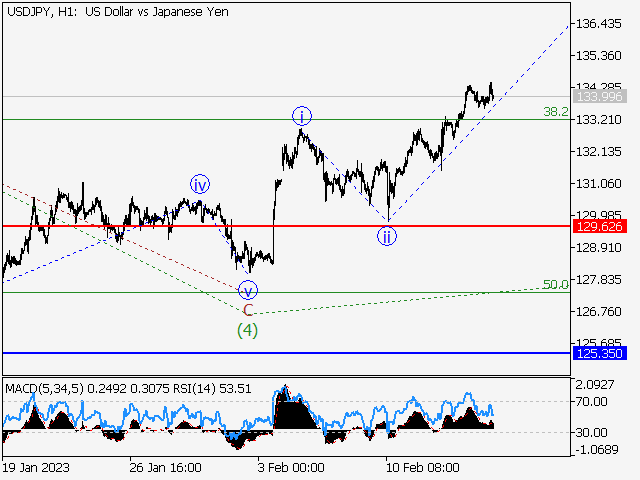Click the red 129.626 price level tag
640x480 pixels.
600,226
